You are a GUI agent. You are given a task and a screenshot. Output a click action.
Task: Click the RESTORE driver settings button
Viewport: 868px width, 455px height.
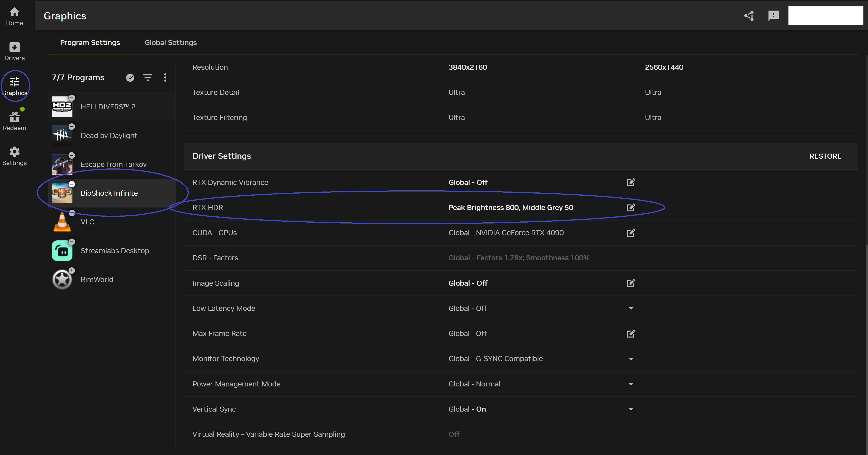click(825, 156)
